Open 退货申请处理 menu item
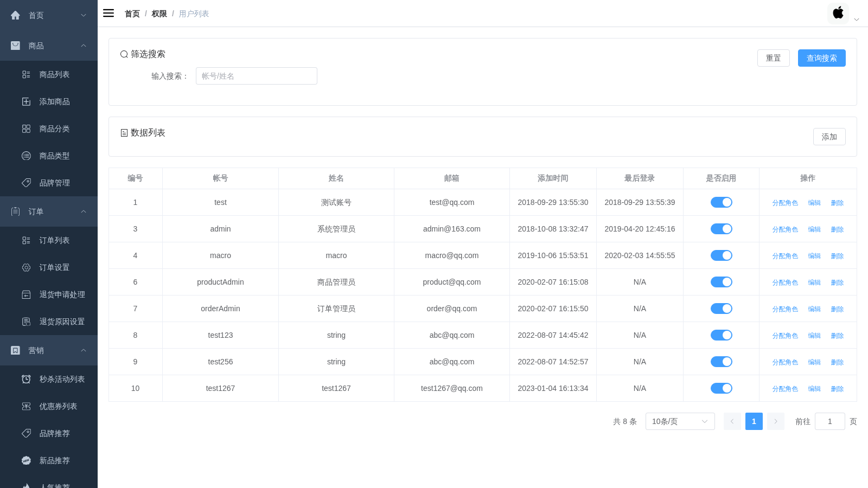The height and width of the screenshot is (488, 868). [49, 294]
